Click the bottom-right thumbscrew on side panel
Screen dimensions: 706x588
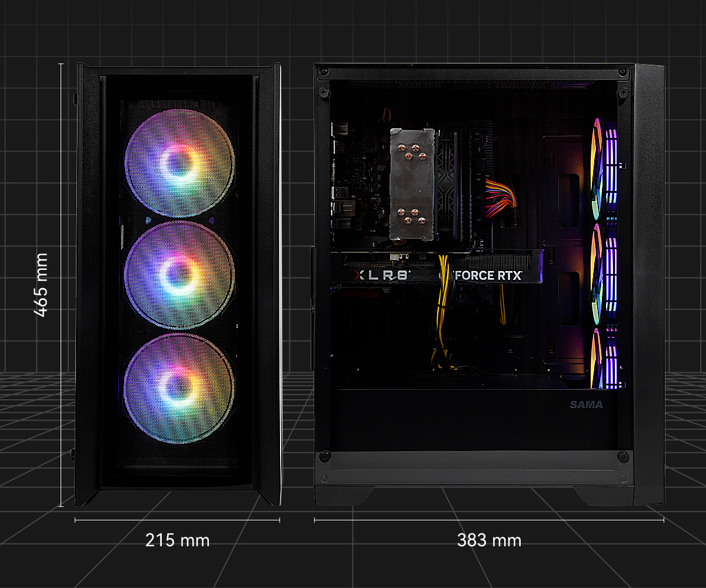click(623, 457)
